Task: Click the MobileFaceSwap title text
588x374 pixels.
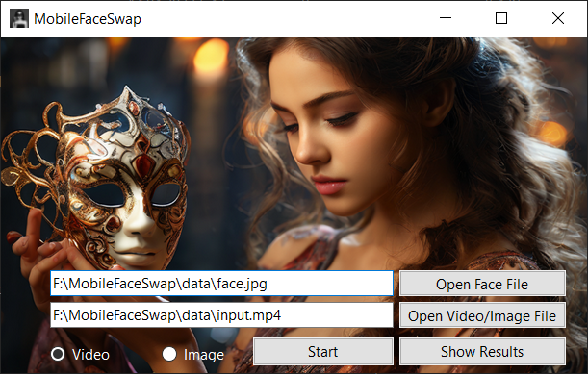Action: pyautogui.click(x=88, y=18)
